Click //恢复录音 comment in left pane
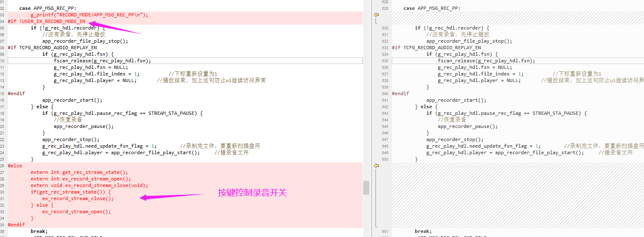This screenshot has width=644, height=237. click(68, 120)
